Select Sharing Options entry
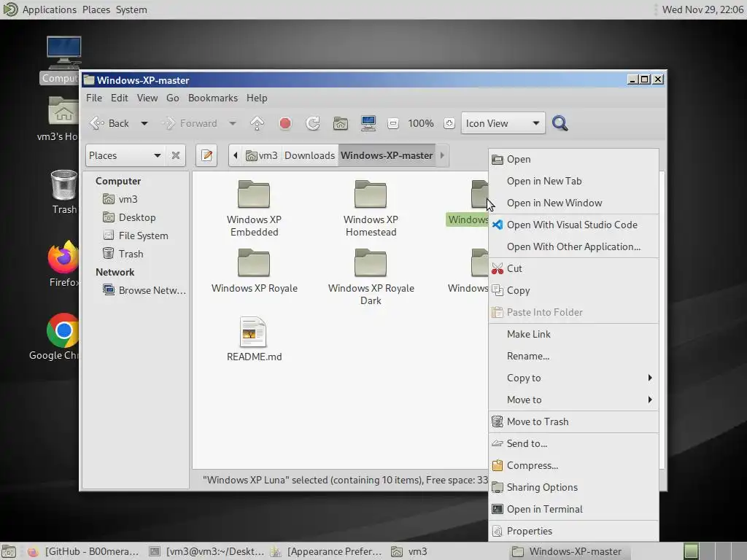The image size is (747, 560). [573, 488]
